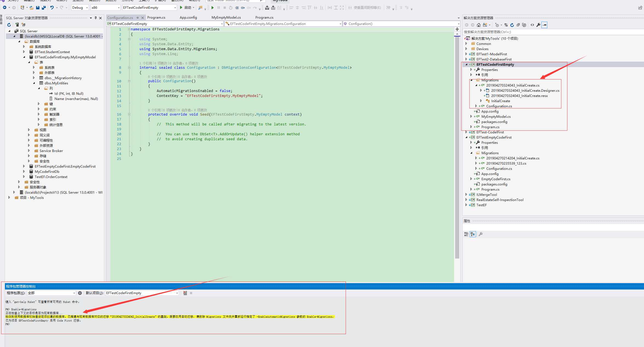The height and width of the screenshot is (347, 644).
Task: Click the Navigate Backward arrow icon
Action: 5,8
